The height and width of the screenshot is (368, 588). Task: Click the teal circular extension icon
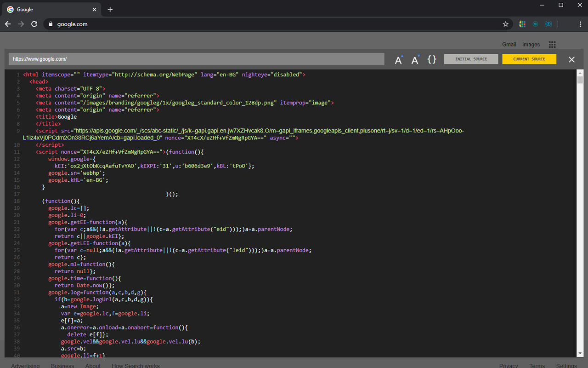(535, 24)
